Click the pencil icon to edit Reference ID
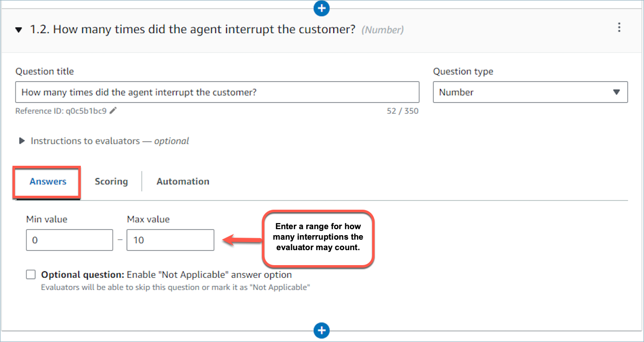 [x=113, y=111]
